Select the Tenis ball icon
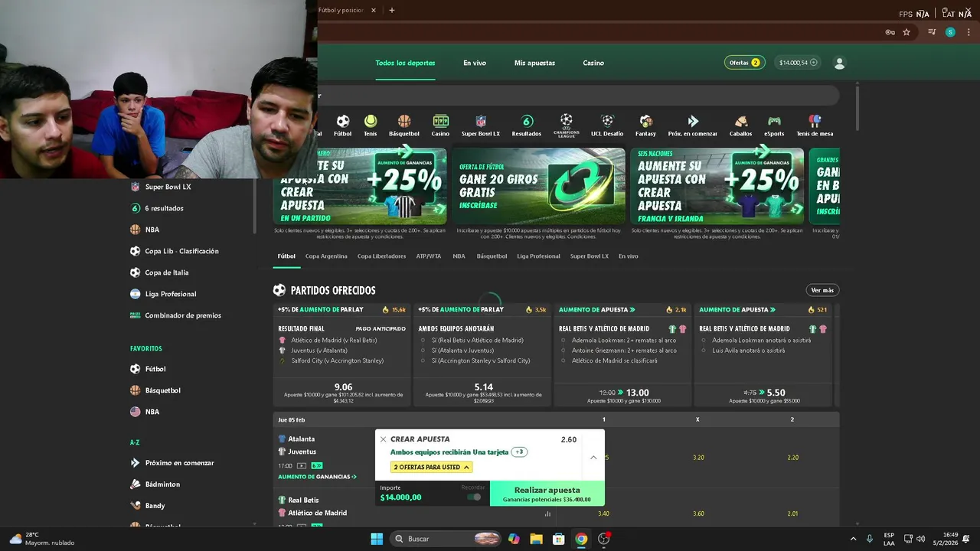Viewport: 980px width, 551px height. tap(371, 121)
